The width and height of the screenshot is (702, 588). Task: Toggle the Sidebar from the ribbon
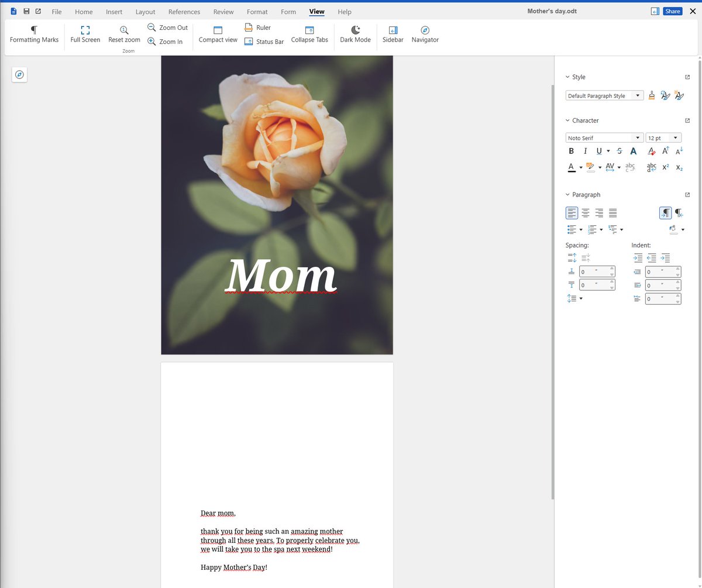[393, 35]
